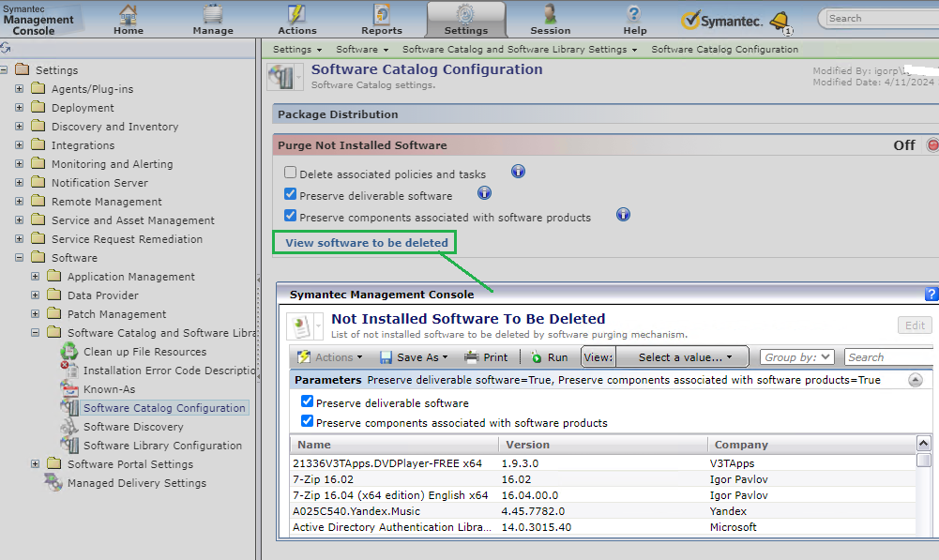Select Software Discovery tree item
Image resolution: width=939 pixels, height=560 pixels.
click(x=133, y=427)
